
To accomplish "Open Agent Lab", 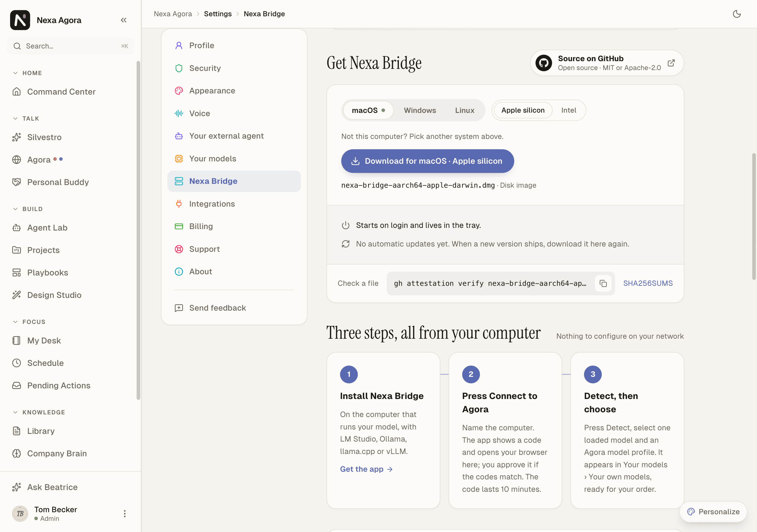I will tap(71, 228).
